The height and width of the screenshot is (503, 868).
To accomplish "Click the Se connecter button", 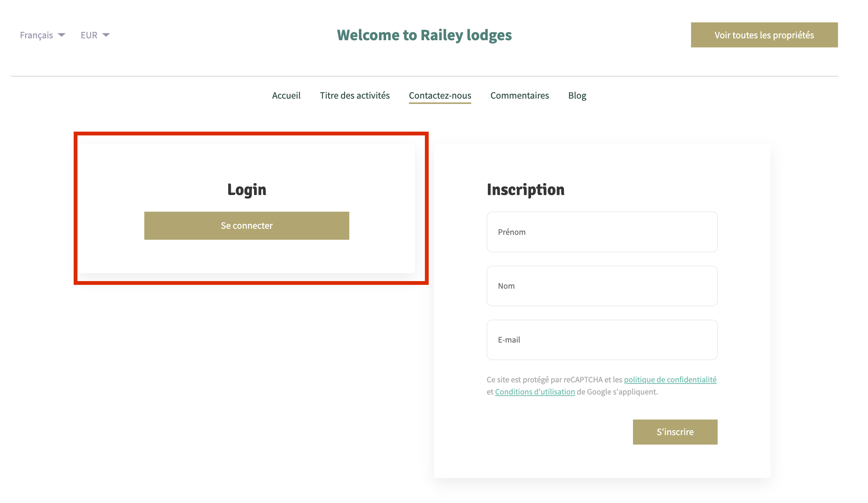I will 247,226.
